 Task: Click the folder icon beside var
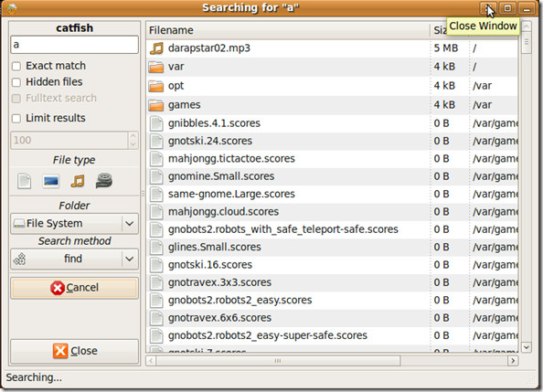click(156, 67)
